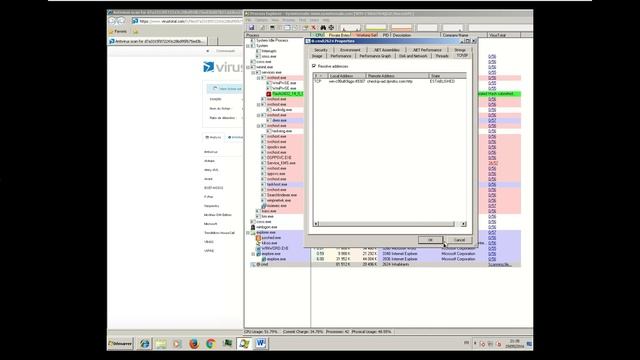Open Word from the taskbar

point(260,343)
